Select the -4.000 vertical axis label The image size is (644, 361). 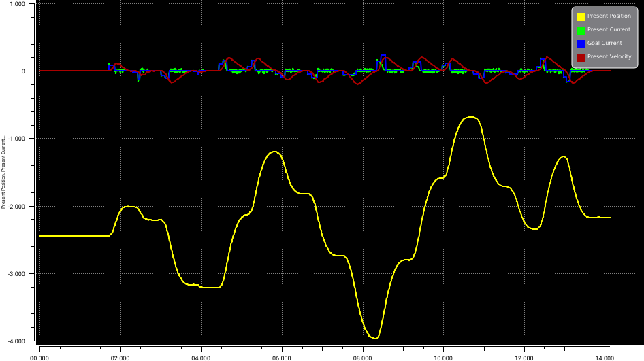(x=15, y=341)
